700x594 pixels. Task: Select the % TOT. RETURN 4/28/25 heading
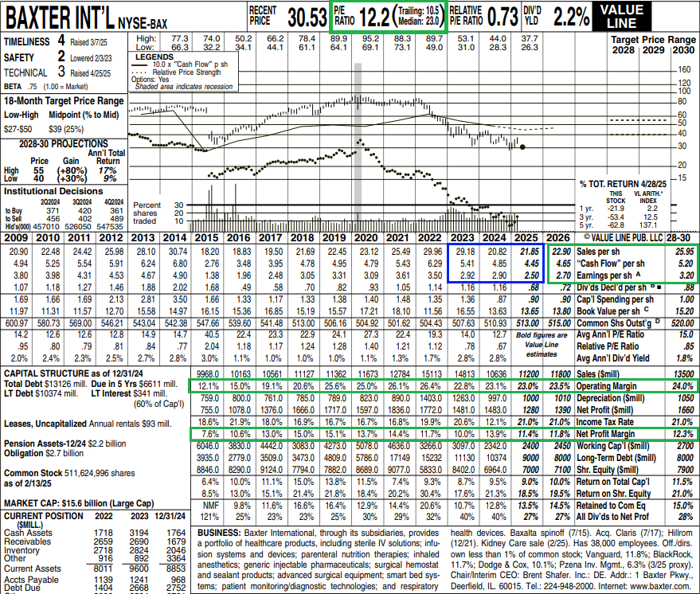pyautogui.click(x=623, y=184)
